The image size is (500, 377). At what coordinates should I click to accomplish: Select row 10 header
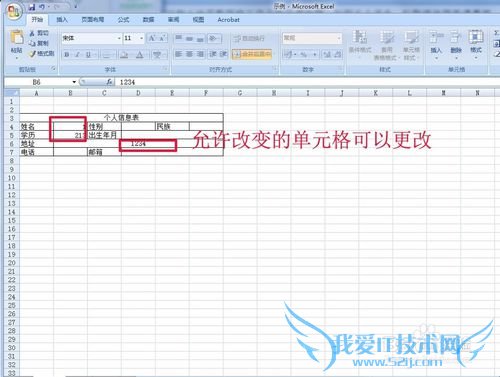click(x=12, y=178)
